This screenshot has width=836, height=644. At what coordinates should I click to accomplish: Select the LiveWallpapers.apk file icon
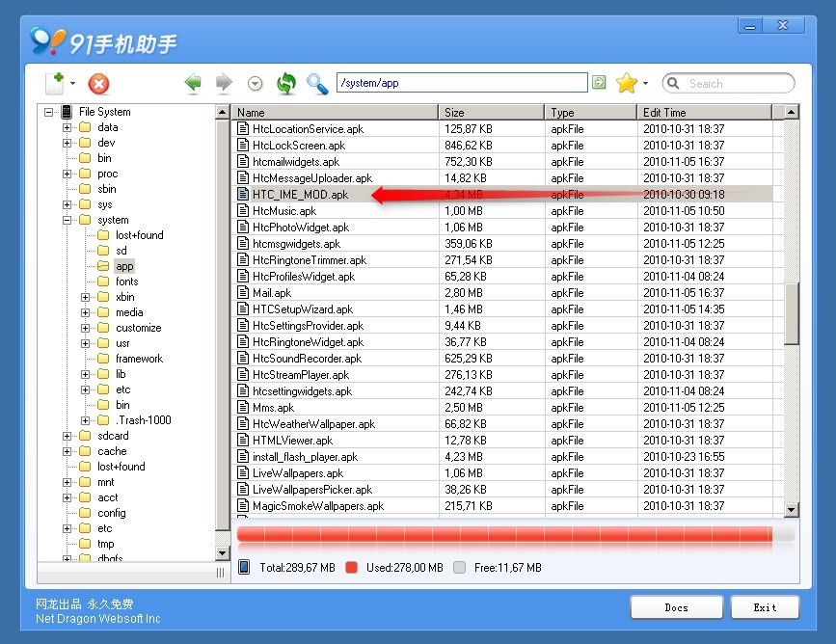243,472
